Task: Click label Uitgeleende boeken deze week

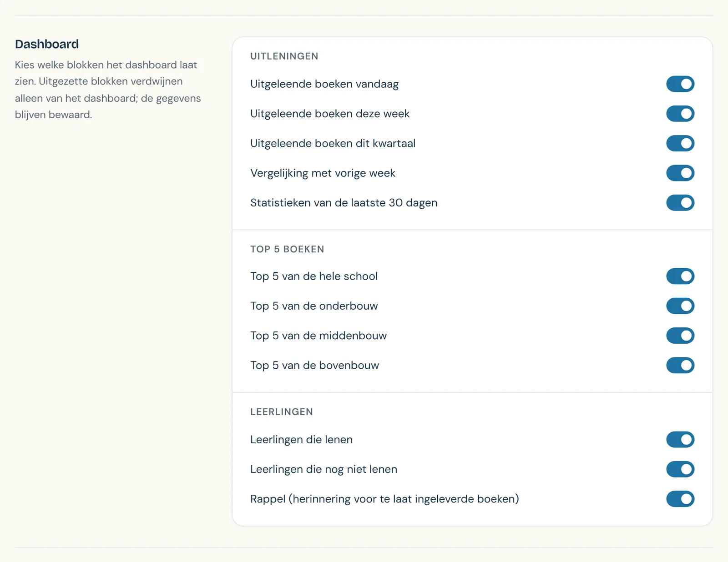Action: [x=330, y=114]
